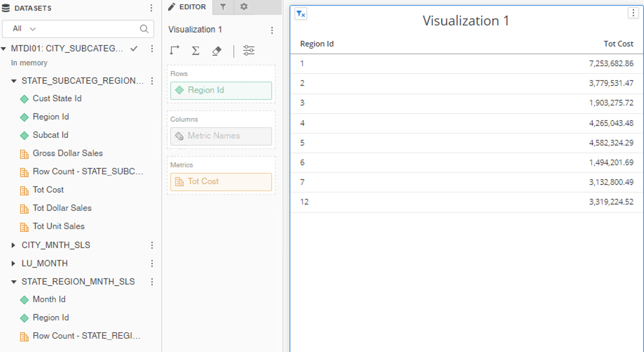Click Region Id in the Rows drop zone

pos(221,91)
